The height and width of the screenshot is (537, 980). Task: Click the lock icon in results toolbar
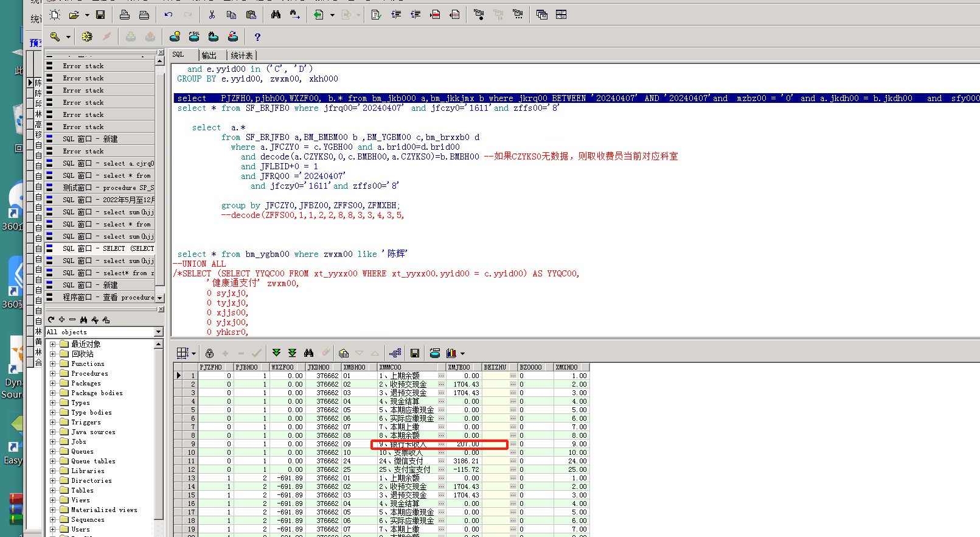[209, 353]
